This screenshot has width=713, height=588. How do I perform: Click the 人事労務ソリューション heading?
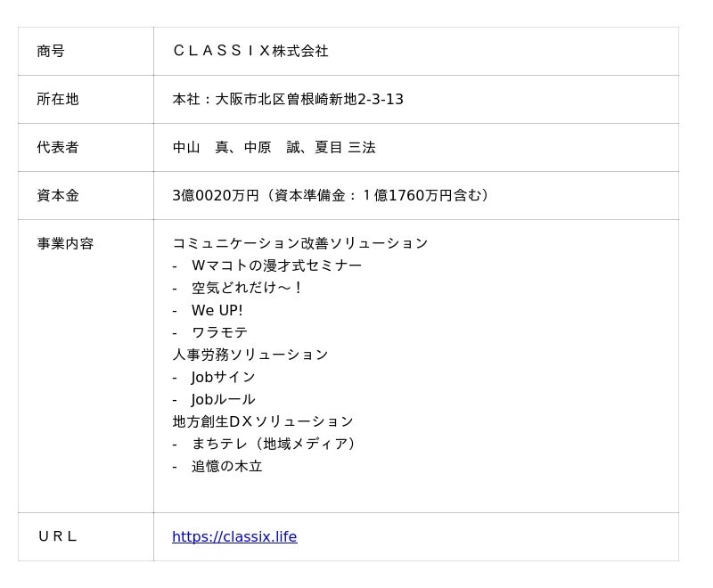click(250, 355)
